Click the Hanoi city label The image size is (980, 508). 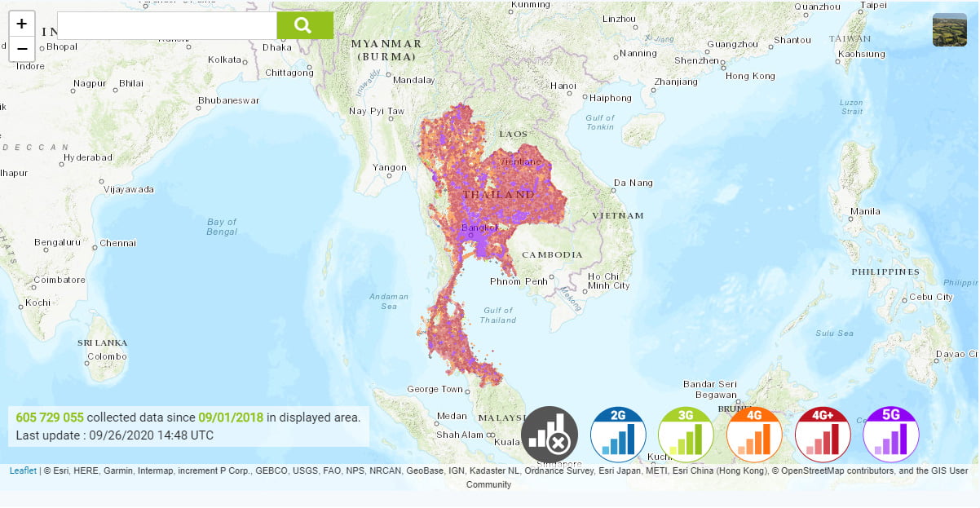click(x=563, y=86)
